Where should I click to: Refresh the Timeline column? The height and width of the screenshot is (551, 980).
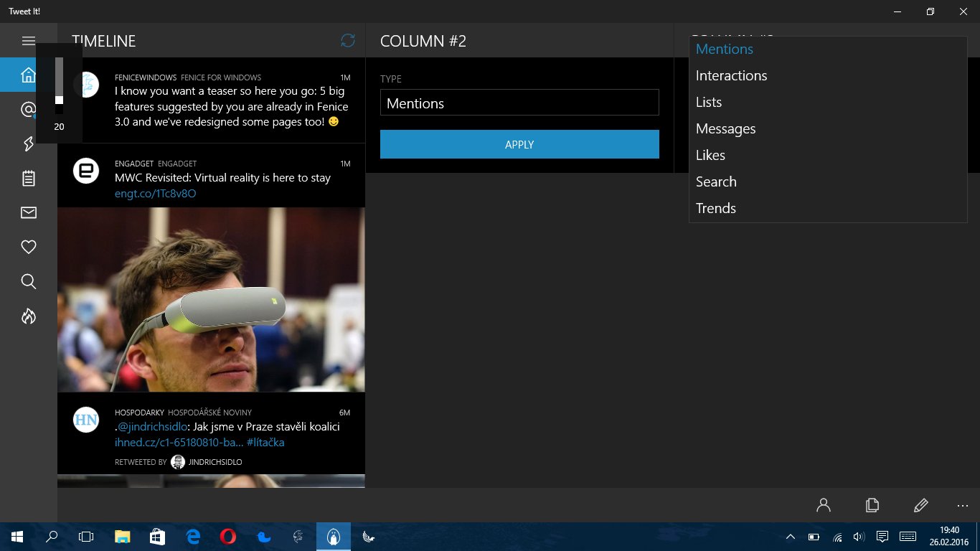pos(348,41)
